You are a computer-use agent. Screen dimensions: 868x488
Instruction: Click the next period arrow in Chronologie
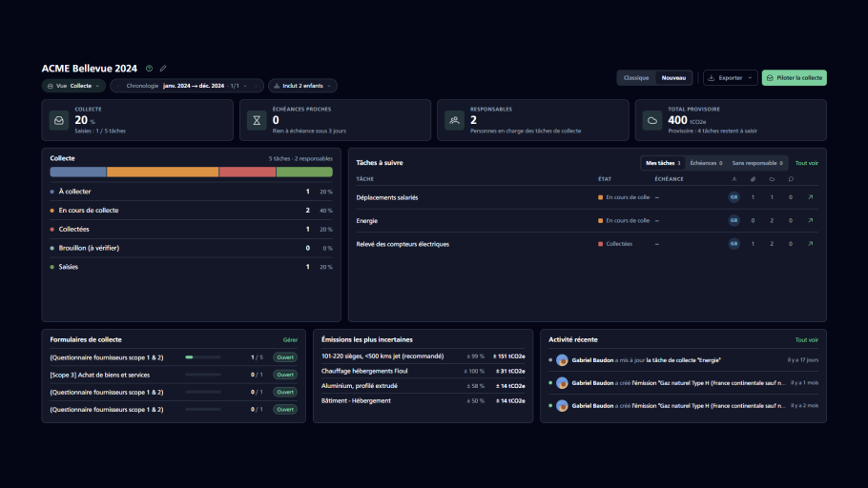256,87
